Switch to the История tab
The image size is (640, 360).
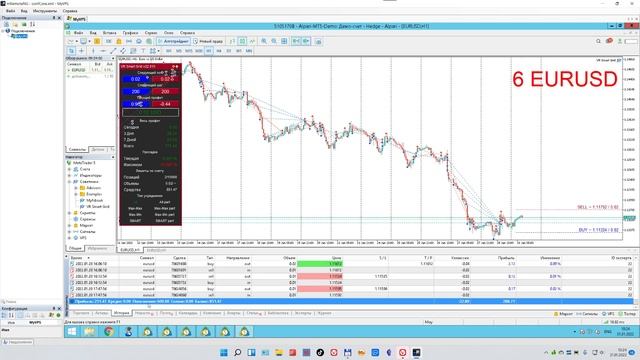[x=122, y=313]
